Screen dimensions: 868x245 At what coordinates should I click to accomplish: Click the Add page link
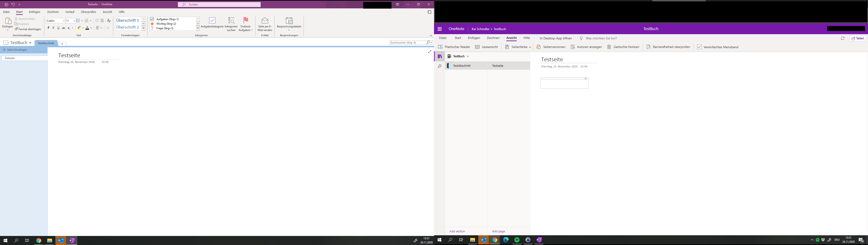point(498,231)
